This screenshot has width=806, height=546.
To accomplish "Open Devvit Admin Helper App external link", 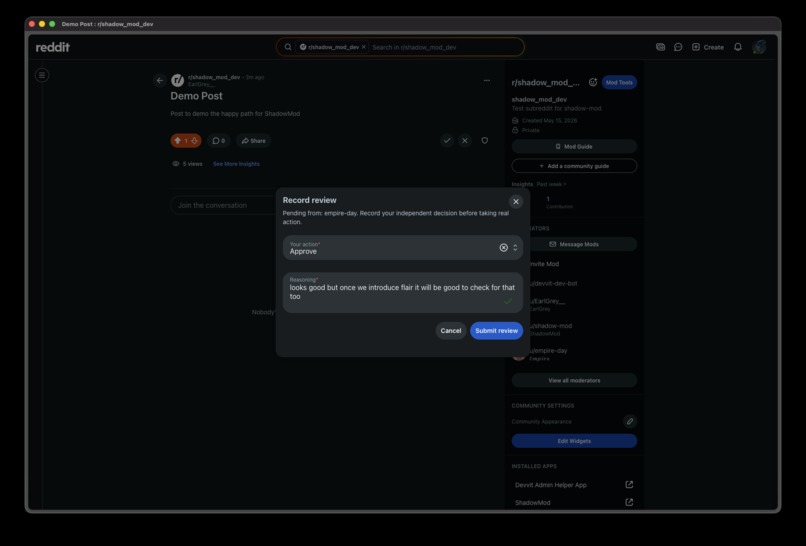I will (x=629, y=484).
